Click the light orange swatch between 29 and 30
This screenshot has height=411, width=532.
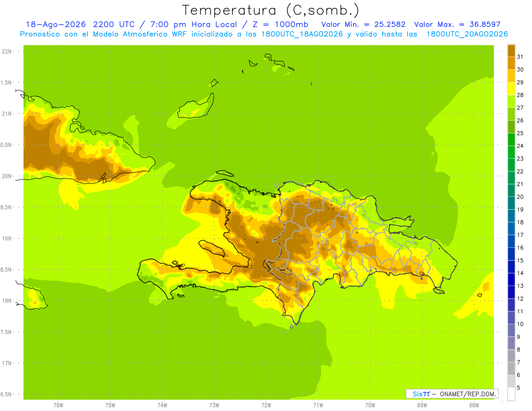pyautogui.click(x=511, y=76)
